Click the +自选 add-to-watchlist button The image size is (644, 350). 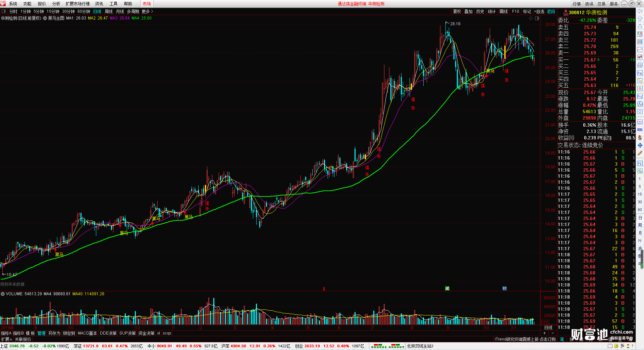[539, 11]
